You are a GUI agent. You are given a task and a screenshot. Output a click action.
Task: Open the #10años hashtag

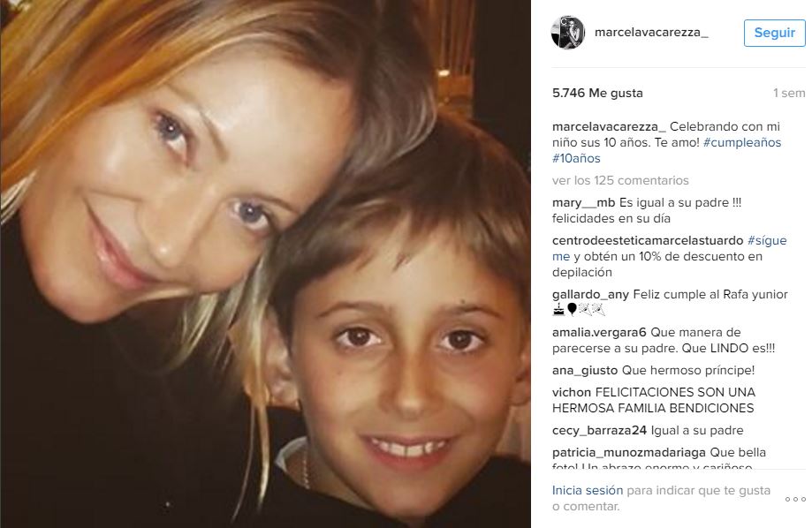[x=576, y=158]
